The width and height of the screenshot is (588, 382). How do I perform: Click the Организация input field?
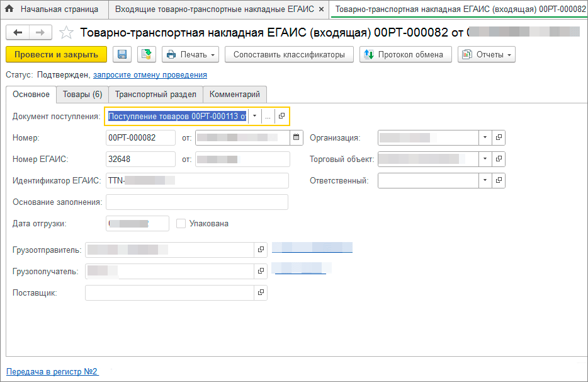click(x=428, y=137)
